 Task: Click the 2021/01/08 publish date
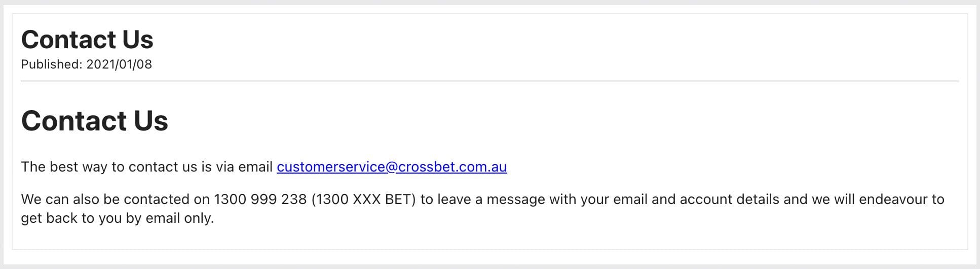coord(119,64)
